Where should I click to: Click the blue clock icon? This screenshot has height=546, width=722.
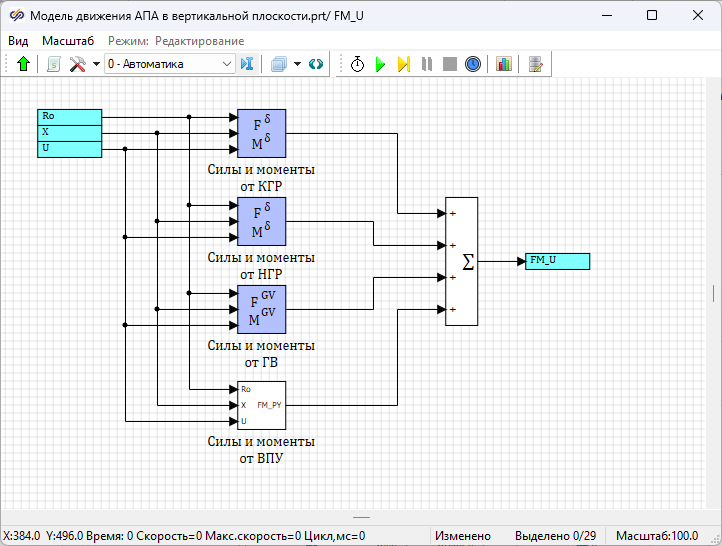[473, 64]
